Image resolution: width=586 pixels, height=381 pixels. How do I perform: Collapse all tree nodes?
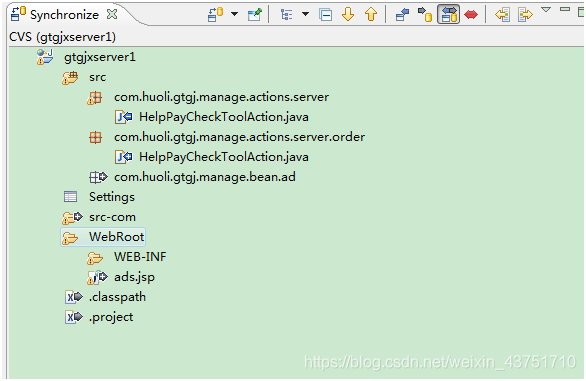coord(326,15)
